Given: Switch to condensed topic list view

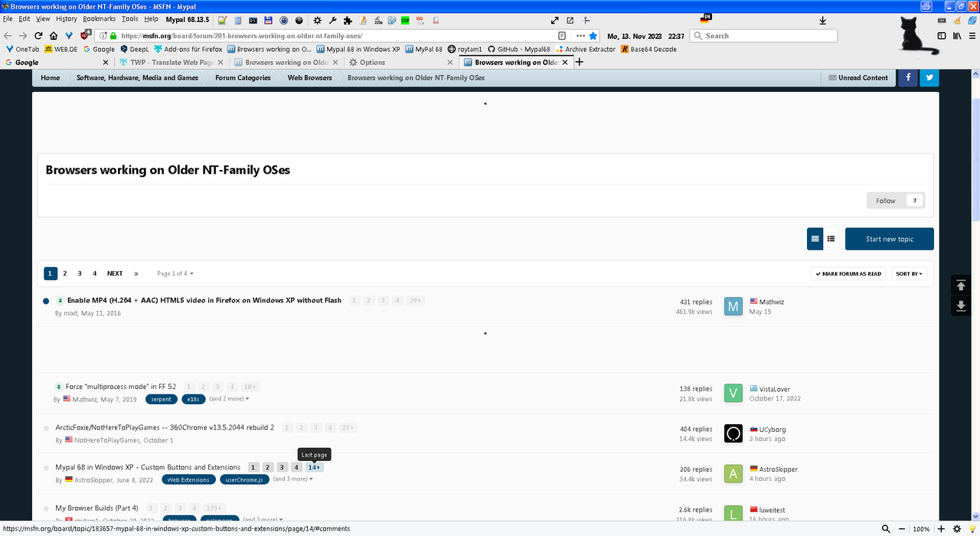Looking at the screenshot, I should coord(814,239).
